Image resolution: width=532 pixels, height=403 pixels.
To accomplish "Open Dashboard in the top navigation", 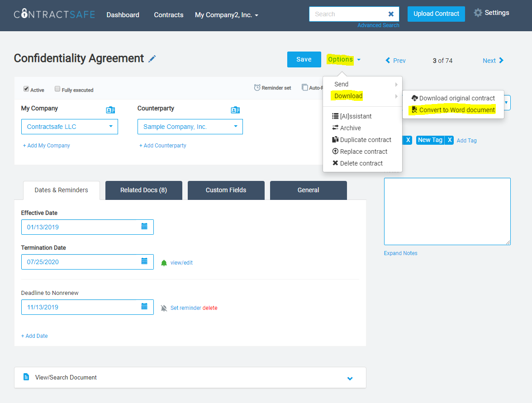I will click(x=123, y=15).
